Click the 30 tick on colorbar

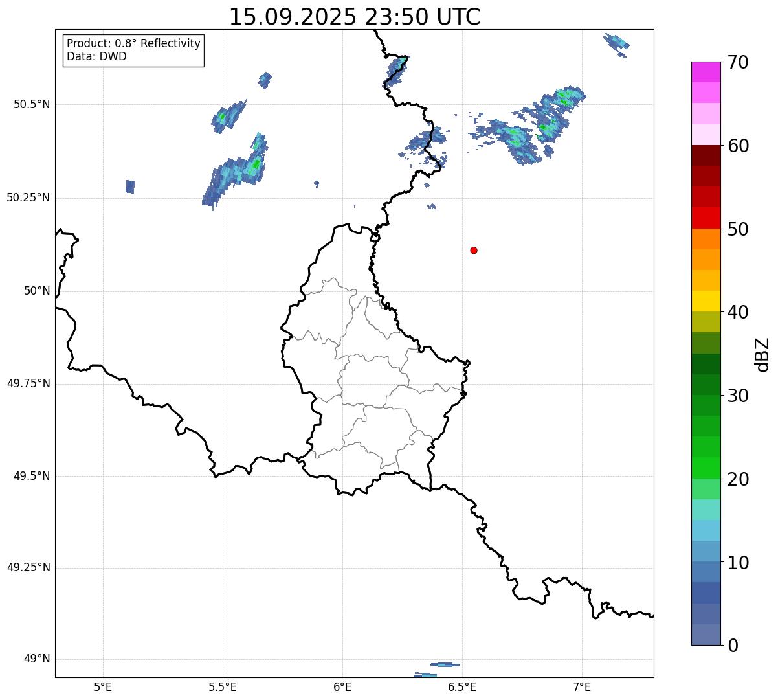(738, 396)
